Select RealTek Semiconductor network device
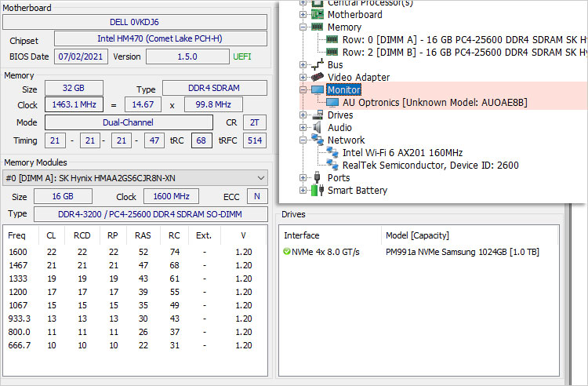The image size is (588, 386). (x=430, y=165)
